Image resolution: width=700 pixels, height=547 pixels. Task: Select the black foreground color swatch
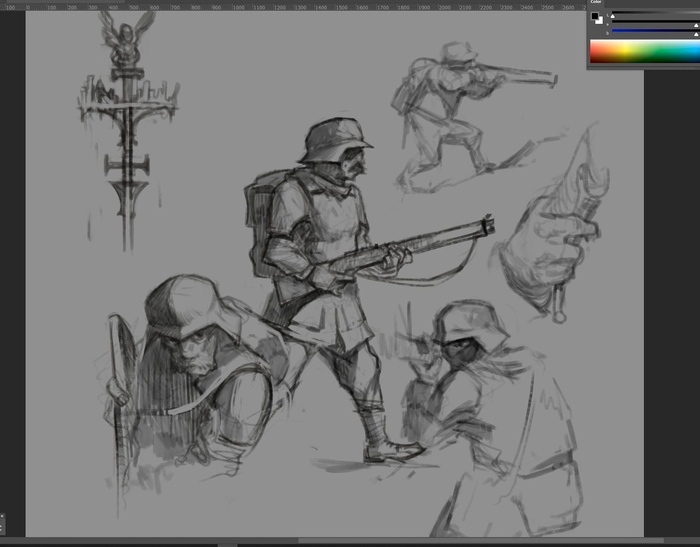tap(595, 16)
